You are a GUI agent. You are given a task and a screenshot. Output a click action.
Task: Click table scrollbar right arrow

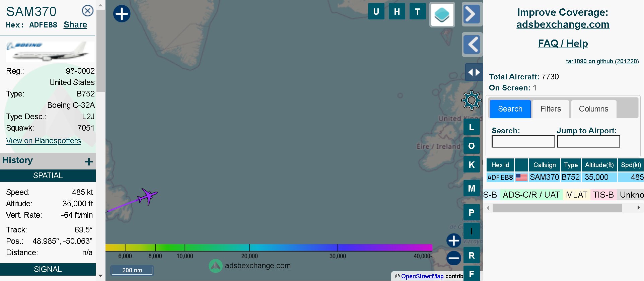(639, 208)
